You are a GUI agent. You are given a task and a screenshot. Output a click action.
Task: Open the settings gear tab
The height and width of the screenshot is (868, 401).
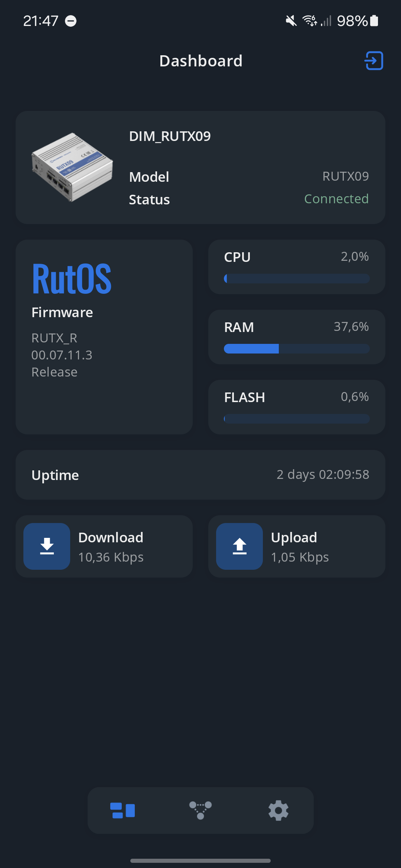point(278,811)
